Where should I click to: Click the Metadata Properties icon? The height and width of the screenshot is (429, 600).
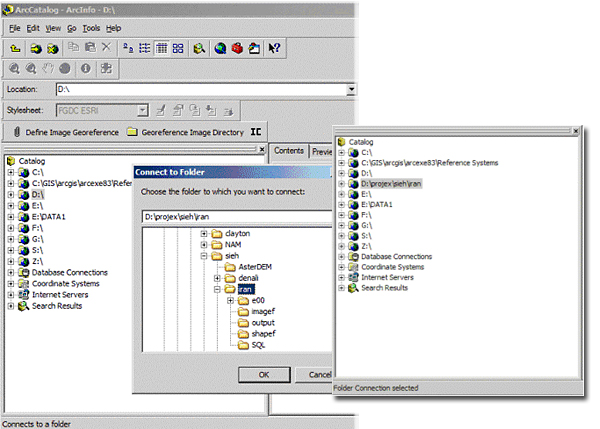(178, 111)
